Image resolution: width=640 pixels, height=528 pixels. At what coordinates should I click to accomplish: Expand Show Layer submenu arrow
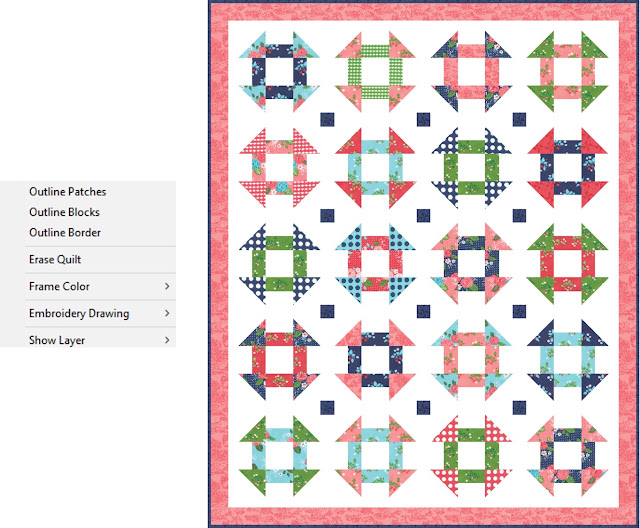coord(167,340)
